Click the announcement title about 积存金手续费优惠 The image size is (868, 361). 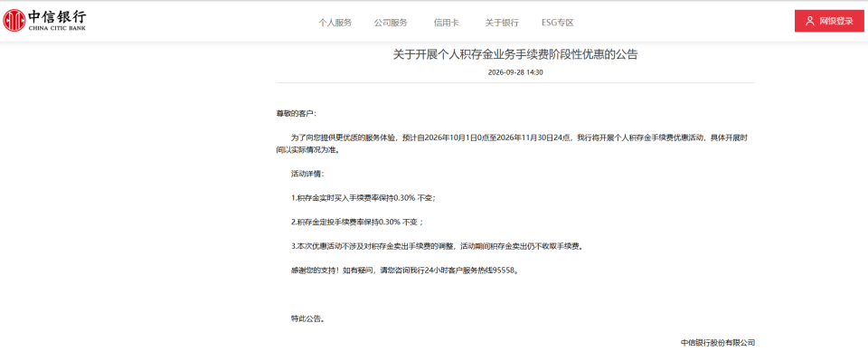(x=515, y=54)
